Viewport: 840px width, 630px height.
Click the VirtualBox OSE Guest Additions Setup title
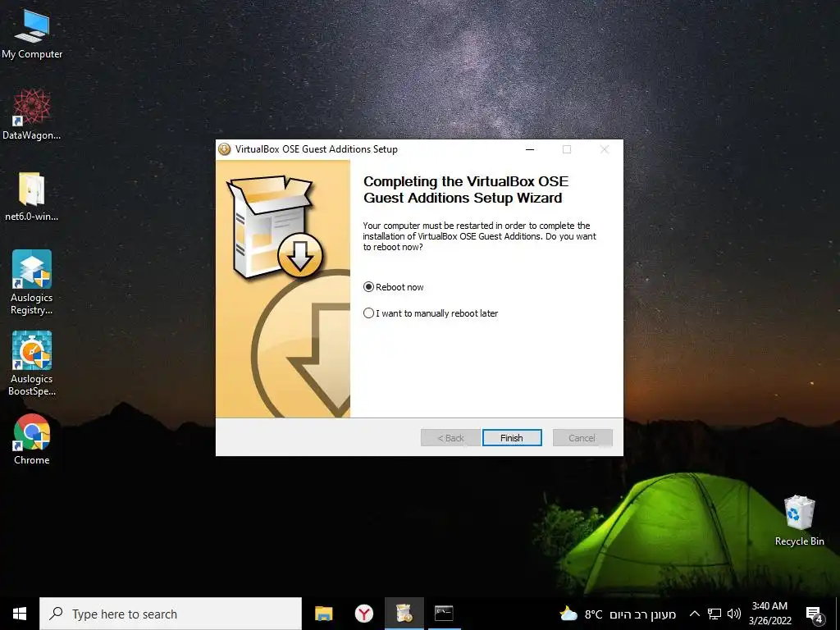pyautogui.click(x=316, y=149)
